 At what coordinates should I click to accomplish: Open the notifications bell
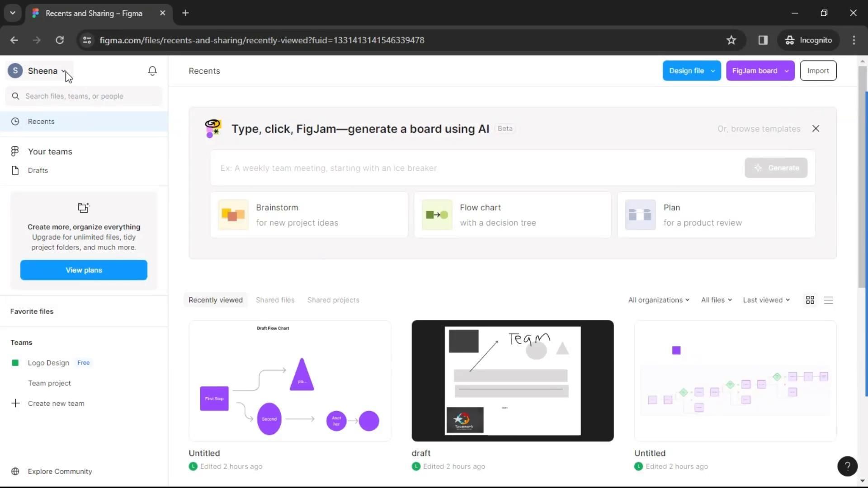[152, 71]
